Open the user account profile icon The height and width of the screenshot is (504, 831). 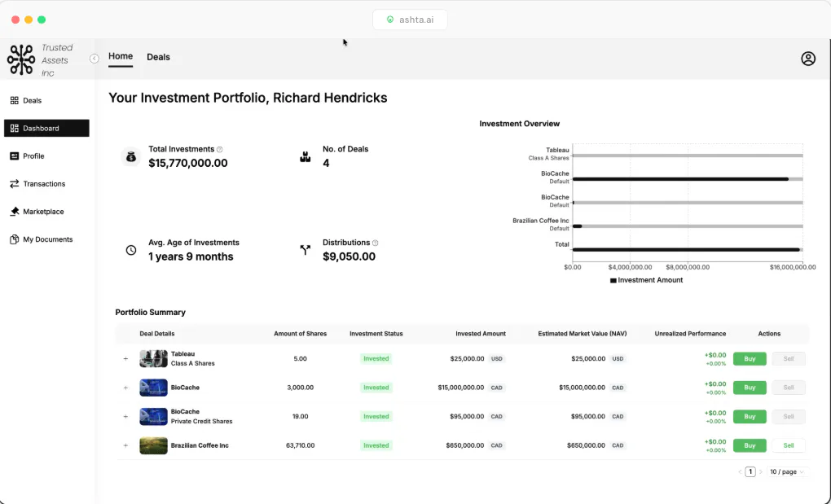tap(807, 59)
